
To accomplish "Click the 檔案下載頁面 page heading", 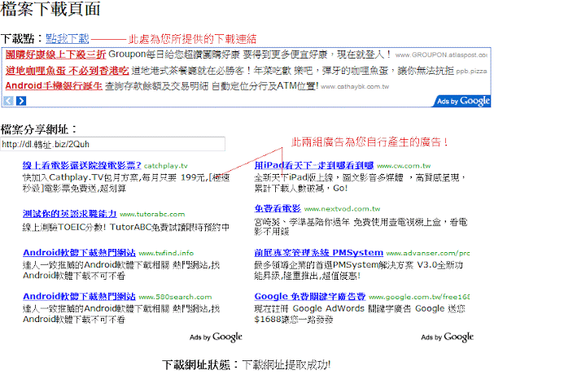I will point(50,9).
